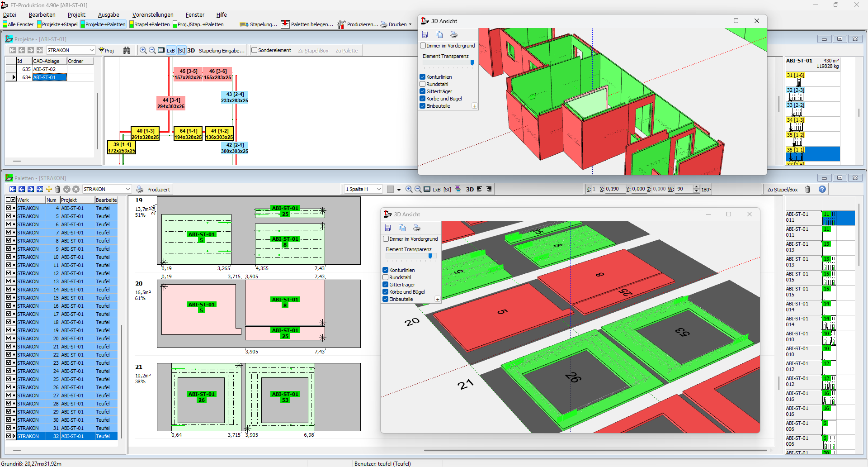This screenshot has height=467, width=868.
Task: Expand options with plus in lower 3D panel
Action: click(x=438, y=299)
